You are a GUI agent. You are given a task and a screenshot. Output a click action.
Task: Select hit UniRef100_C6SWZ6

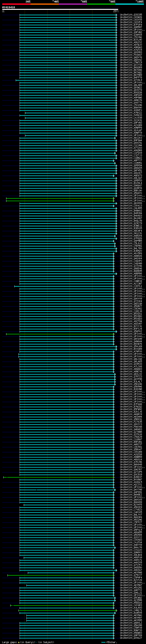tap(131, 17)
